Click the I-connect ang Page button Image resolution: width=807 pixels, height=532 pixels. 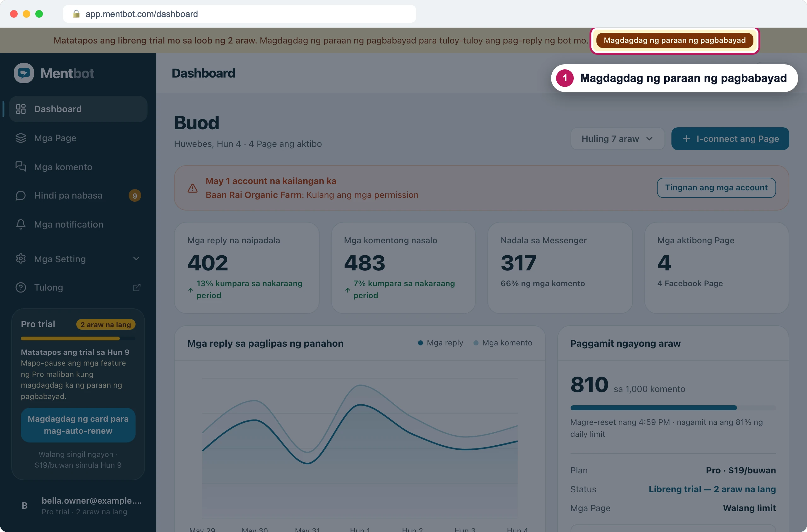730,139
